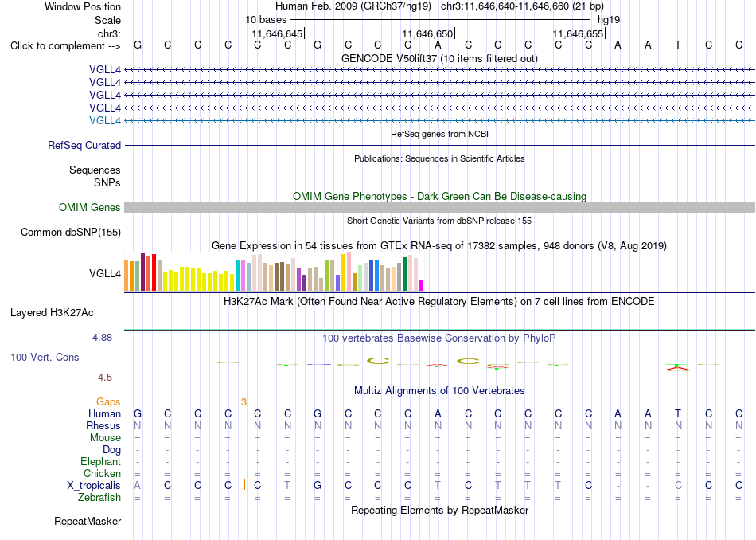Click 'Click to complement -->' label
Viewport: 756px width, 540px height.
pos(65,46)
